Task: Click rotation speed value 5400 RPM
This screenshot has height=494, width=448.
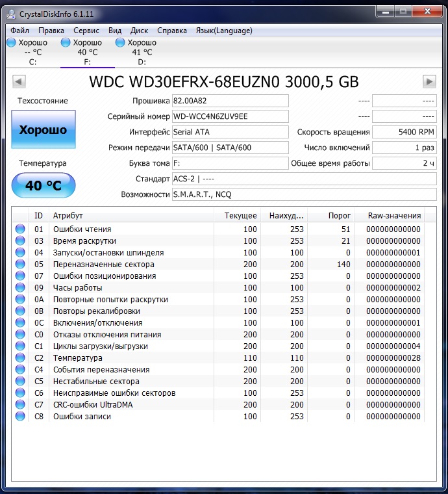Action: [x=404, y=132]
